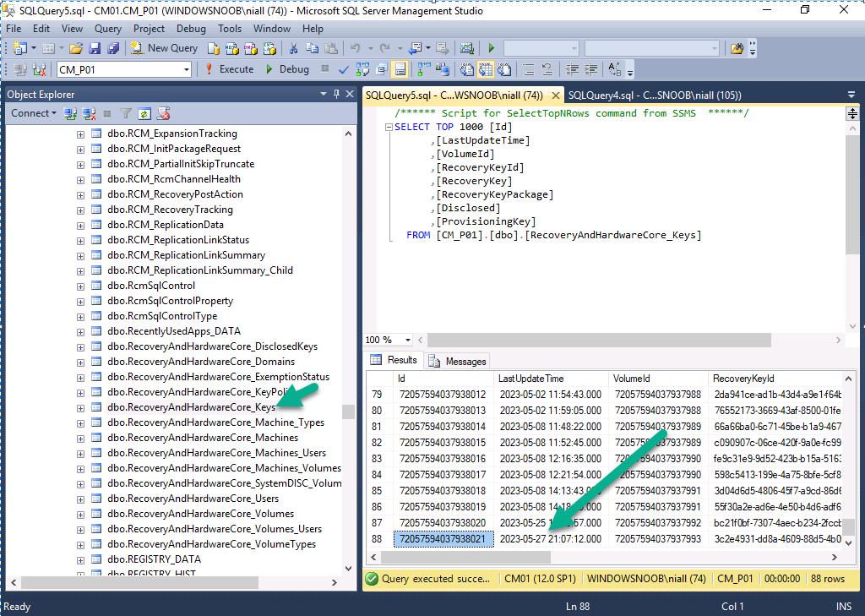The width and height of the screenshot is (865, 616).
Task: Click the Object Explorer filter funnel icon
Action: [126, 114]
